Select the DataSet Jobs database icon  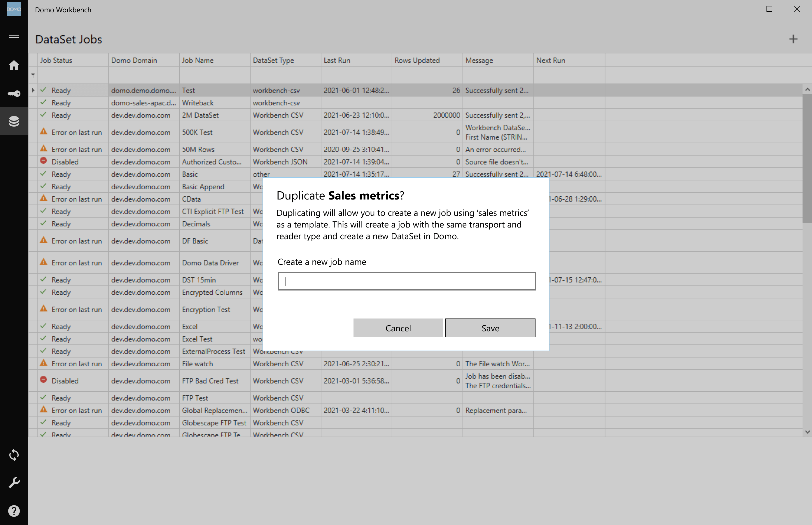[x=14, y=121]
